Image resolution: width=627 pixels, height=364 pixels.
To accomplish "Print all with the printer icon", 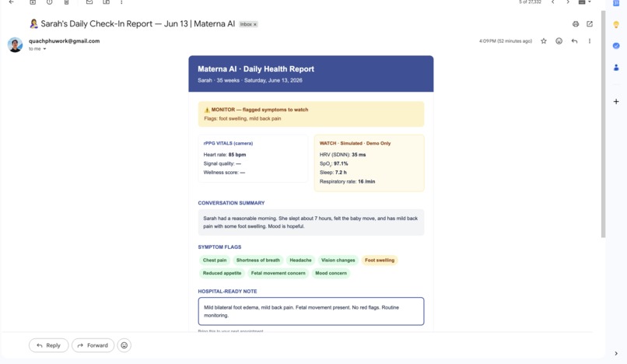I will pos(576,24).
